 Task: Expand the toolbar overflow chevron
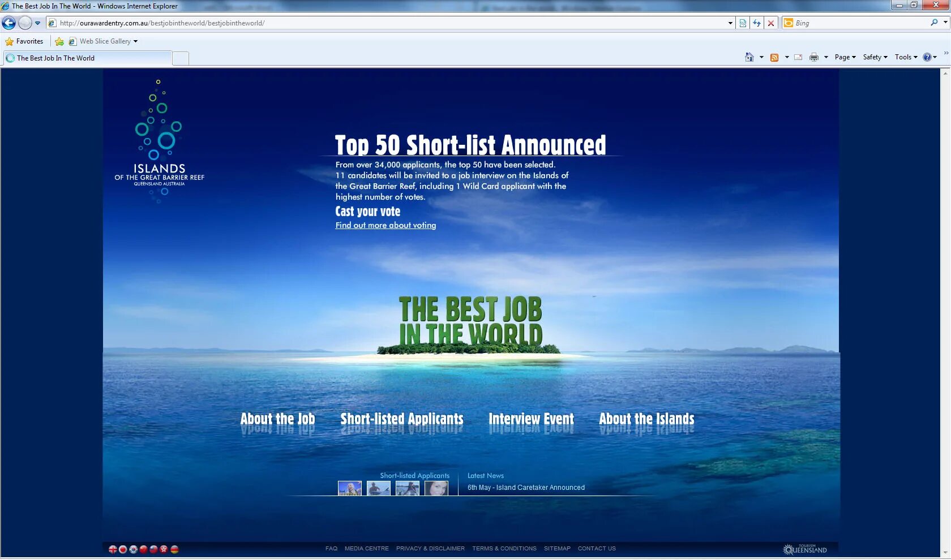pos(946,53)
